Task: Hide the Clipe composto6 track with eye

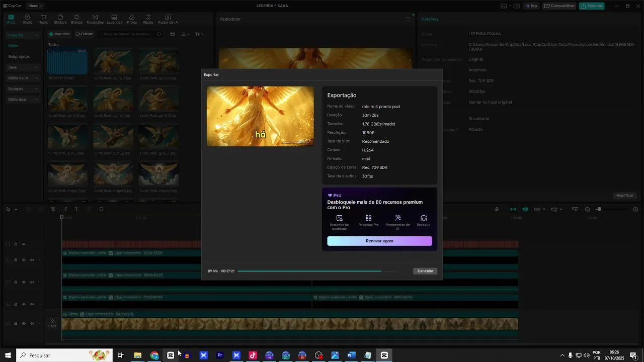Action: click(24, 260)
